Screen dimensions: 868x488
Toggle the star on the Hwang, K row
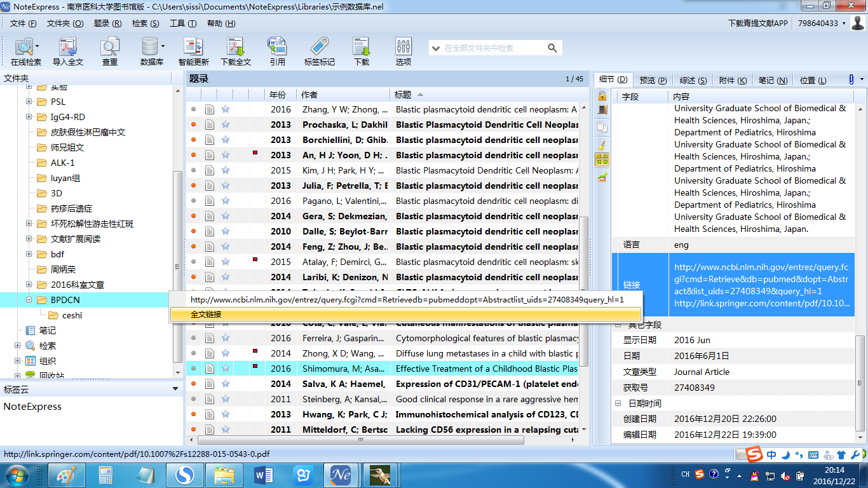[225, 414]
